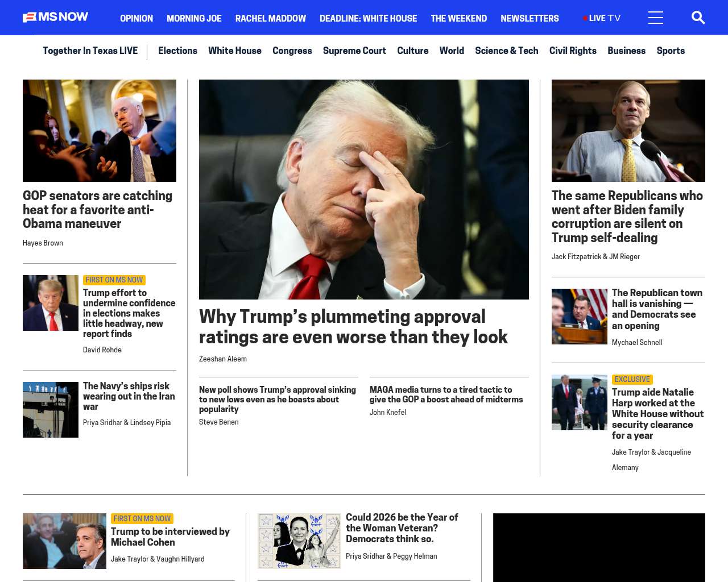728x582 pixels.
Task: Read 'The Navy's ships risk wearing out' story
Action: [129, 396]
